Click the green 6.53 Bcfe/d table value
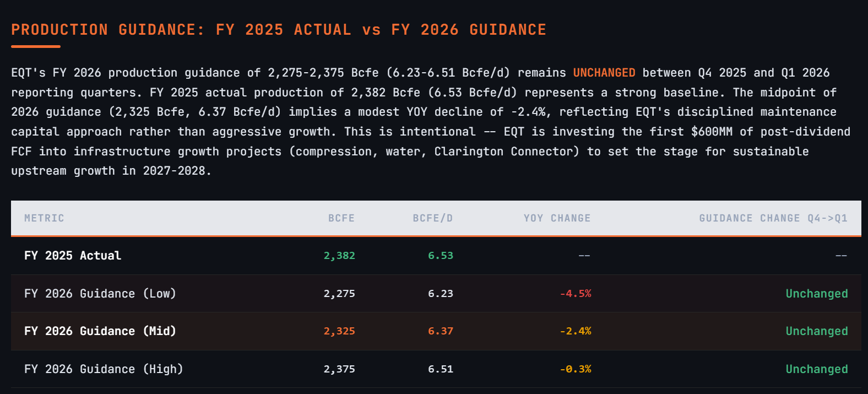Image resolution: width=868 pixels, height=394 pixels. coord(440,256)
